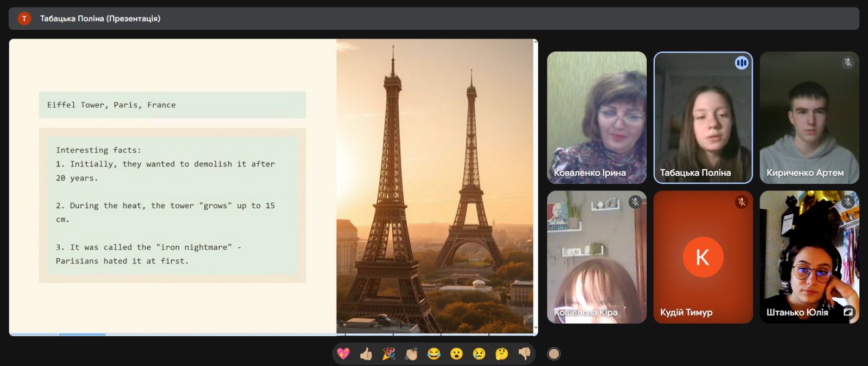React with the clapping hands emoji
This screenshot has width=868, height=366.
(411, 354)
